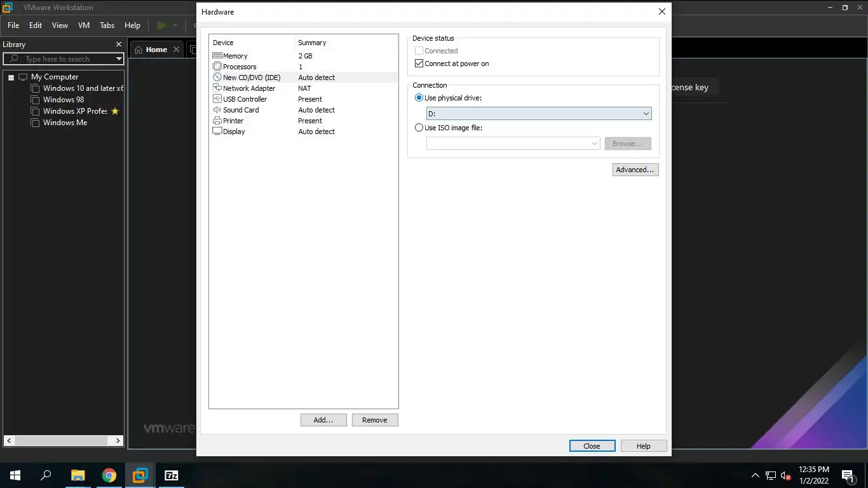Show hidden system tray icons
This screenshot has width=868, height=488.
click(x=755, y=475)
